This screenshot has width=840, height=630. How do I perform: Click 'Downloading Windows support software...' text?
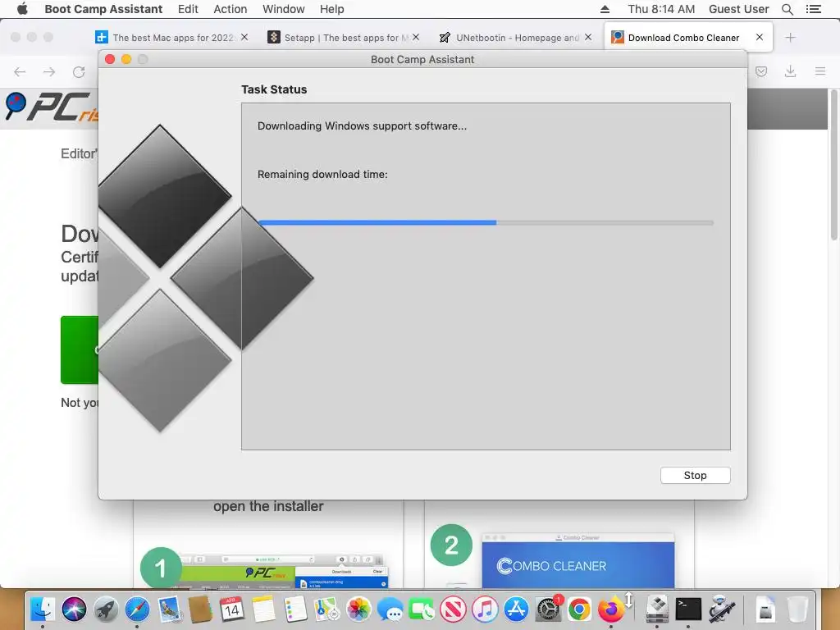[362, 126]
